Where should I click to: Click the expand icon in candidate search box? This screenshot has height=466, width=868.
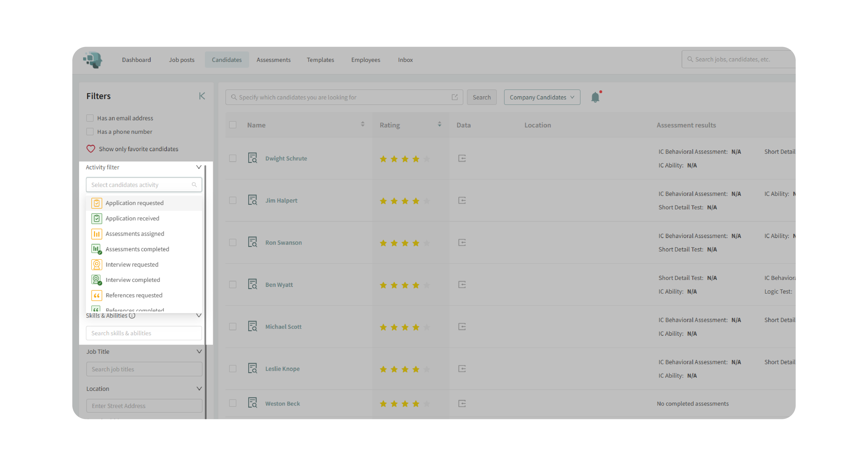455,97
